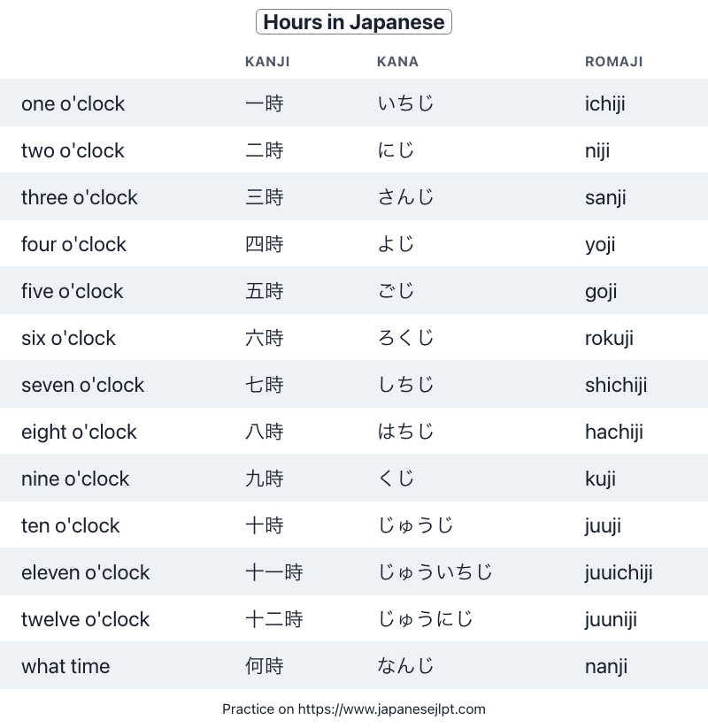
Task: Click the romaji "juuniji" cell
Action: click(611, 619)
